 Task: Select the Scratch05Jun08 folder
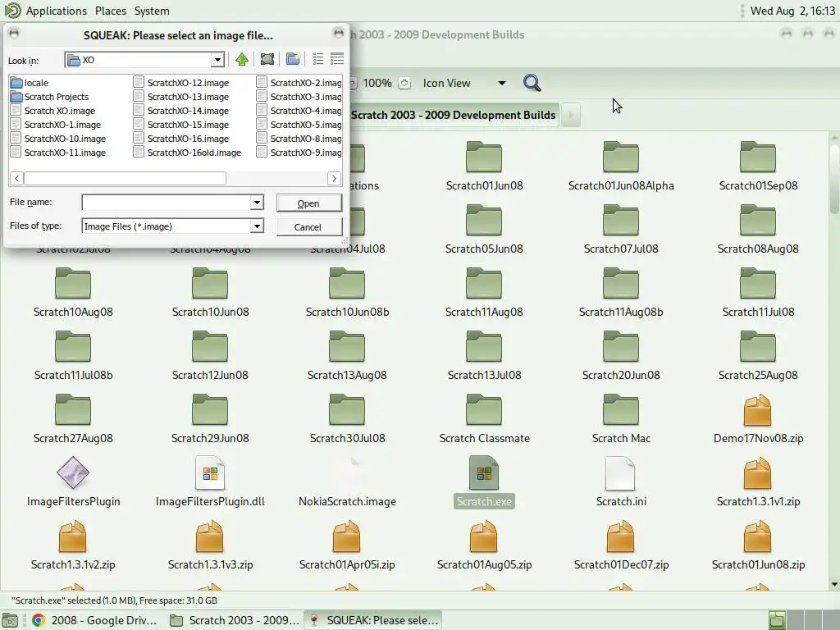pos(484,230)
